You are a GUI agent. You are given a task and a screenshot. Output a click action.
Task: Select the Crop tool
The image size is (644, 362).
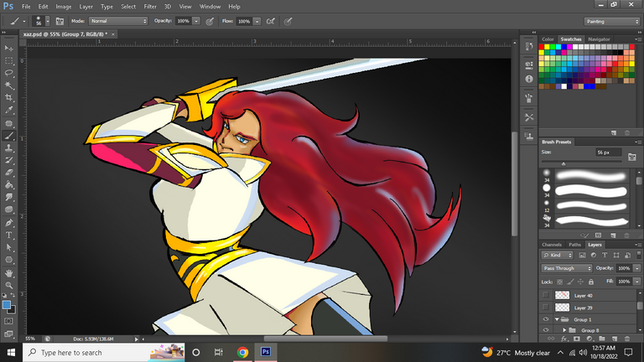tap(8, 98)
